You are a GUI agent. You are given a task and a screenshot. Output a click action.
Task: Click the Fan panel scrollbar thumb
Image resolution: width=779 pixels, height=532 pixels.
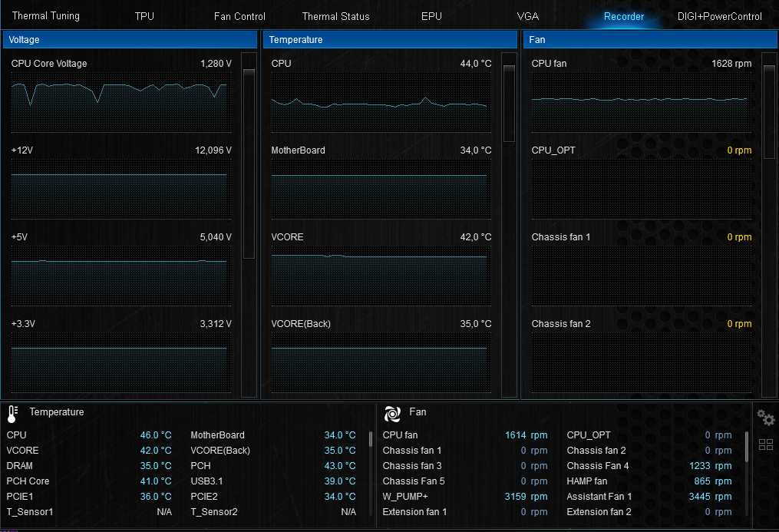(769, 112)
